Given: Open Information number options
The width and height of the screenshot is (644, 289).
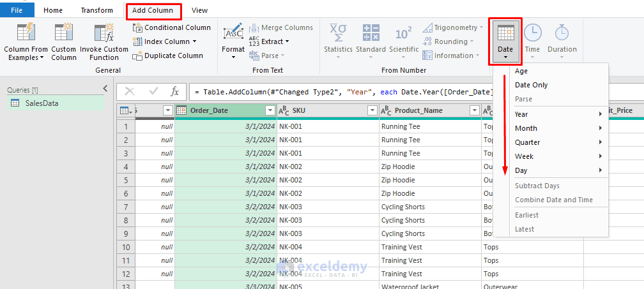Looking at the screenshot, I should (451, 56).
